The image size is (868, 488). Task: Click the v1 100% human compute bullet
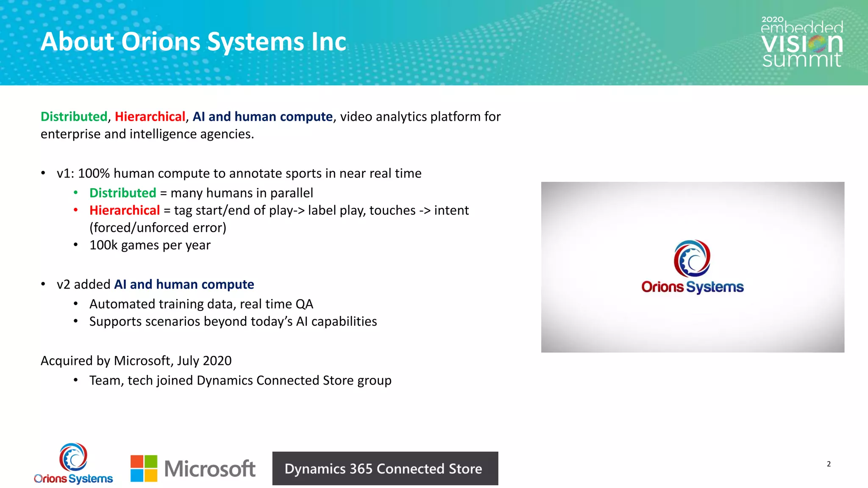click(x=239, y=173)
